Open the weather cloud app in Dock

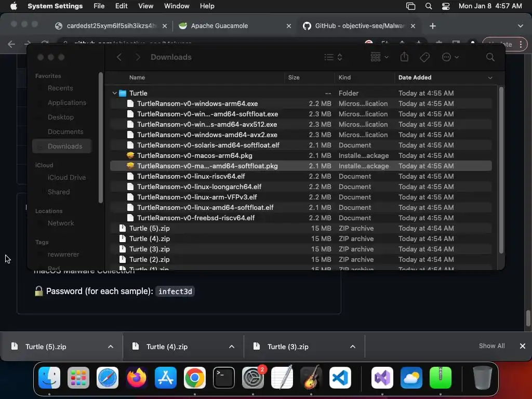tap(411, 378)
